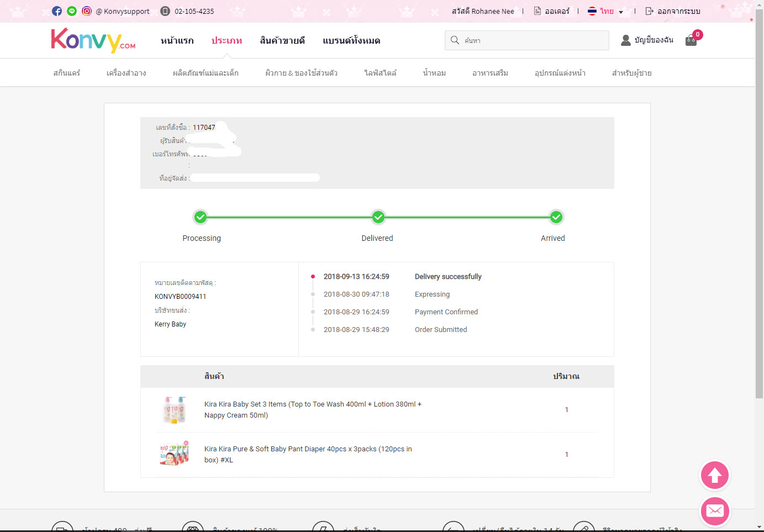Click the Payment Confirmed status entry
Image resolution: width=764 pixels, height=532 pixels.
446,312
